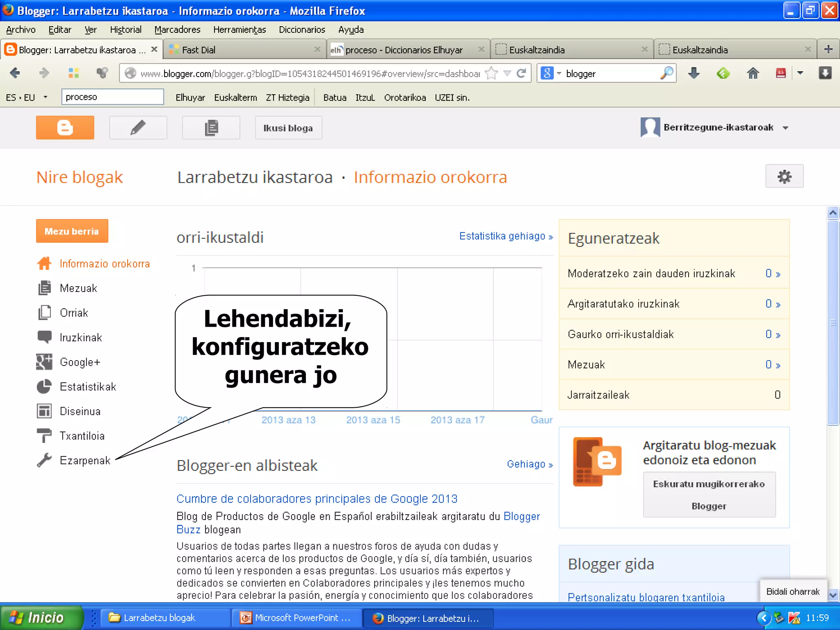Viewport: 840px width, 630px height.
Task: Click the search magnifier icon
Action: (x=667, y=73)
